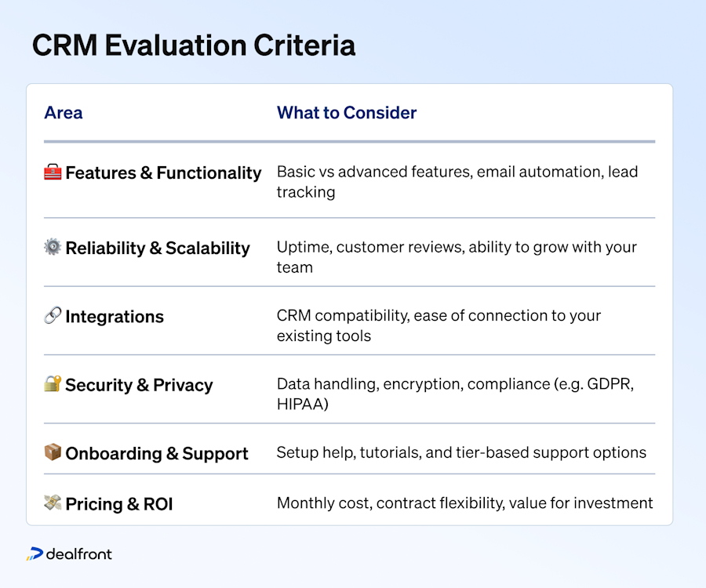The height and width of the screenshot is (588, 706).
Task: Click the Security & Privacy label
Action: point(140,385)
